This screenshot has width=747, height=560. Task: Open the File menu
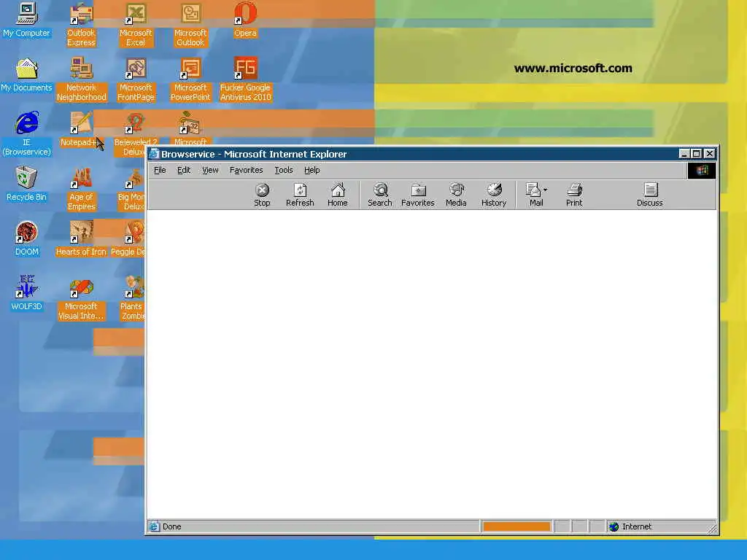pyautogui.click(x=160, y=170)
